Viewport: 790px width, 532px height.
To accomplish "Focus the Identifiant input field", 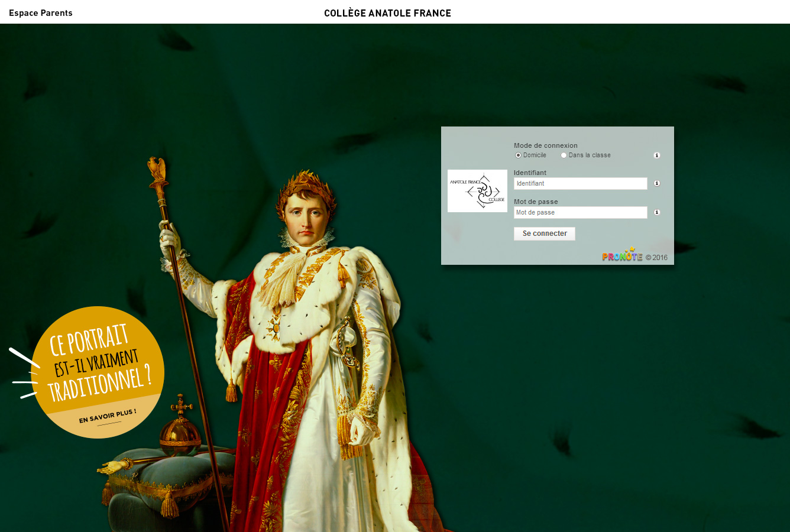I will pyautogui.click(x=581, y=183).
